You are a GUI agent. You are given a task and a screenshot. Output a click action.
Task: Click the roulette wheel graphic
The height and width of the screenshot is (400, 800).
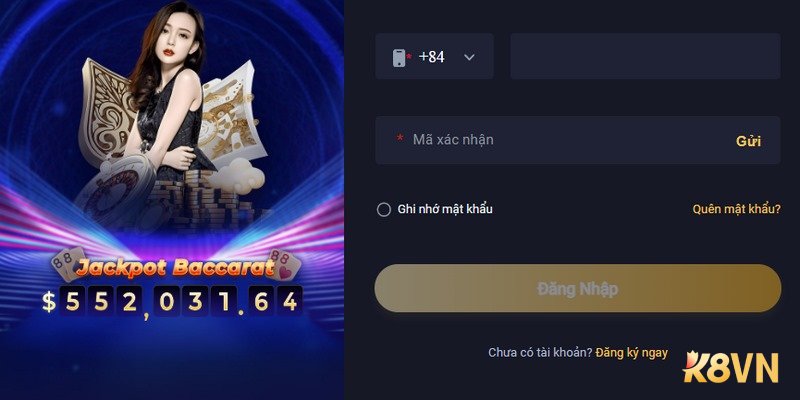click(x=115, y=191)
